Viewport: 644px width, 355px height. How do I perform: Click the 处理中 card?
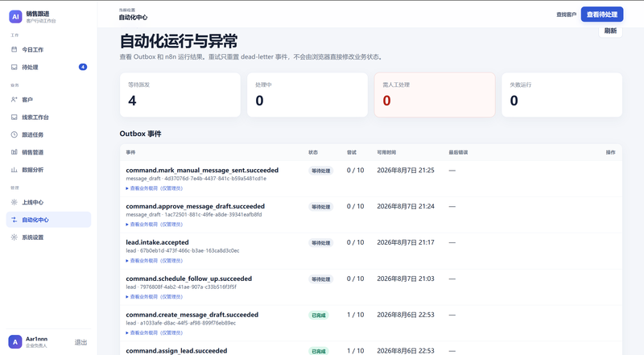click(308, 95)
